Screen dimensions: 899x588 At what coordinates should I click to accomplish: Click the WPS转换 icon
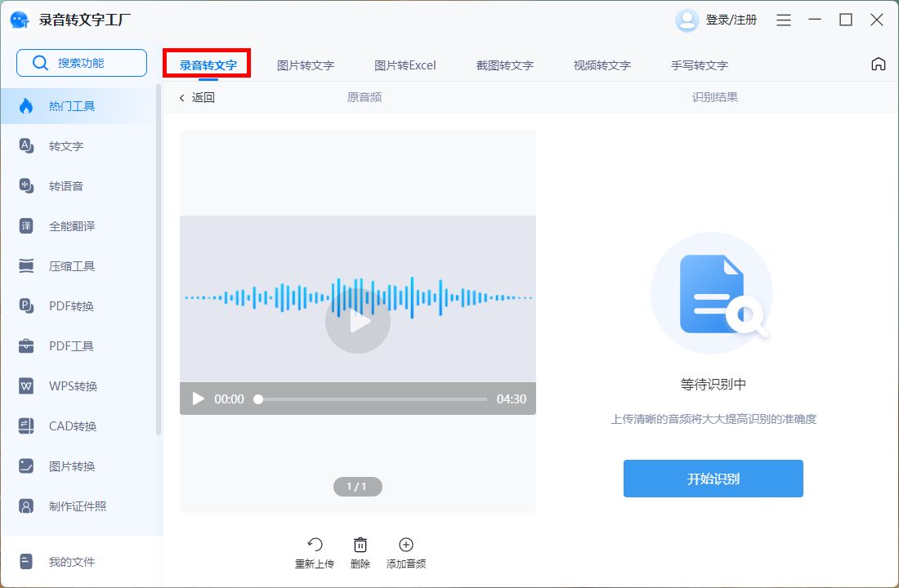tap(26, 385)
